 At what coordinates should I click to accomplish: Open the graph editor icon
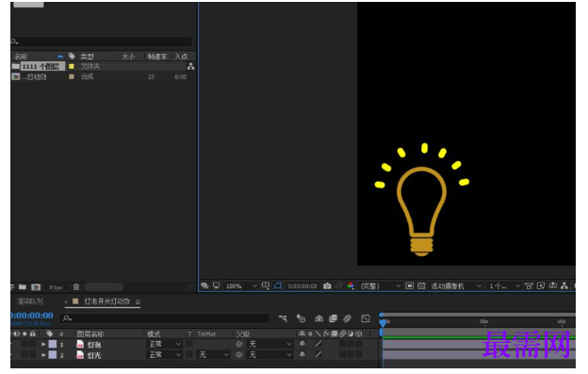(x=366, y=318)
